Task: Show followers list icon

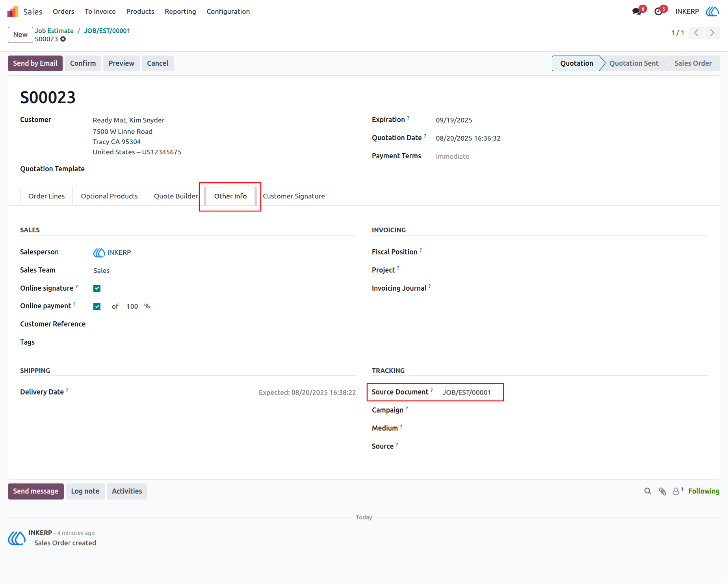Action: click(x=677, y=491)
